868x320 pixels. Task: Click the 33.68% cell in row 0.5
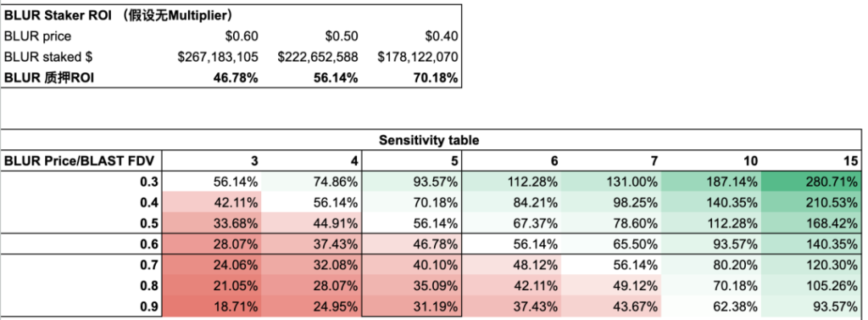[x=211, y=223]
